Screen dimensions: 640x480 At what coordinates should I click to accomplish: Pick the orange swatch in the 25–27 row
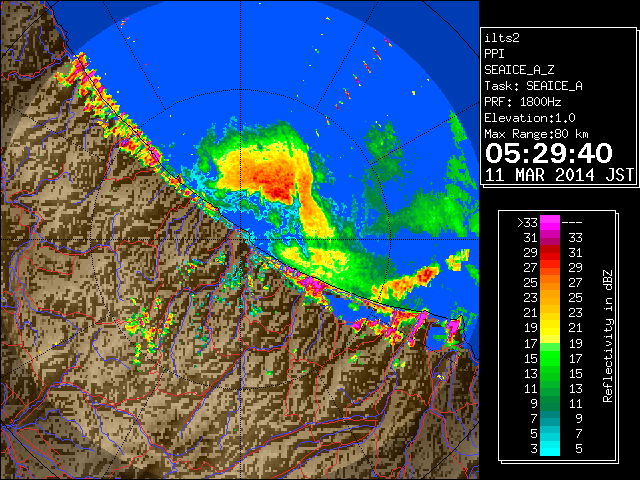550,283
